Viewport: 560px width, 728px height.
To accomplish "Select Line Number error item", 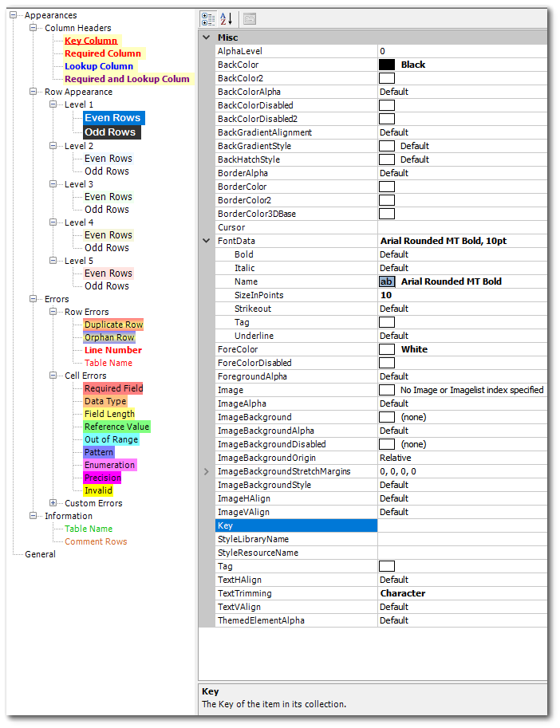I will [x=113, y=350].
